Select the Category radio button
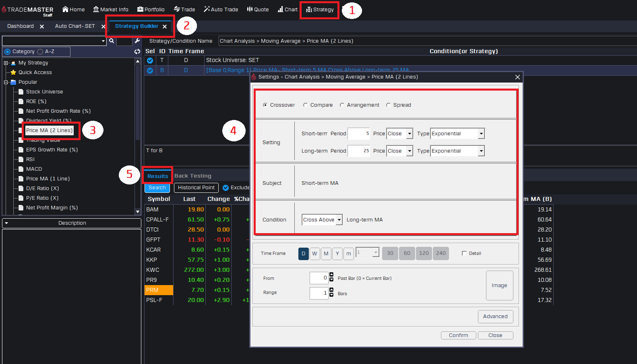 point(7,52)
